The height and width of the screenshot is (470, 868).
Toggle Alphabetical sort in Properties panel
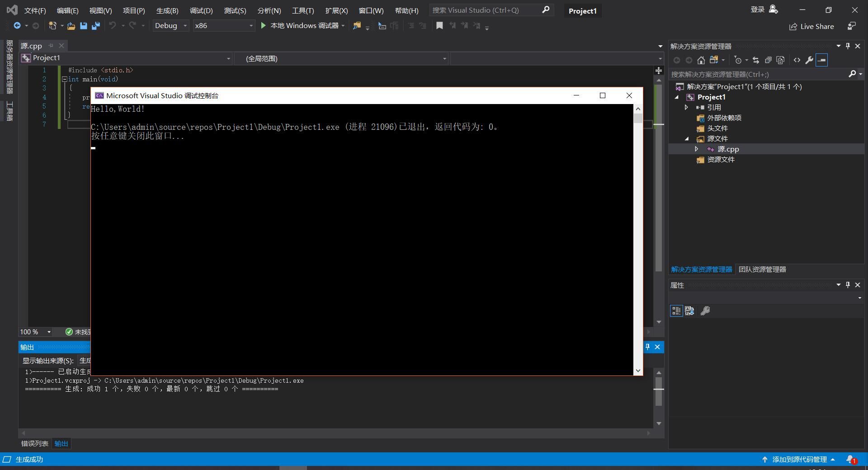[689, 311]
